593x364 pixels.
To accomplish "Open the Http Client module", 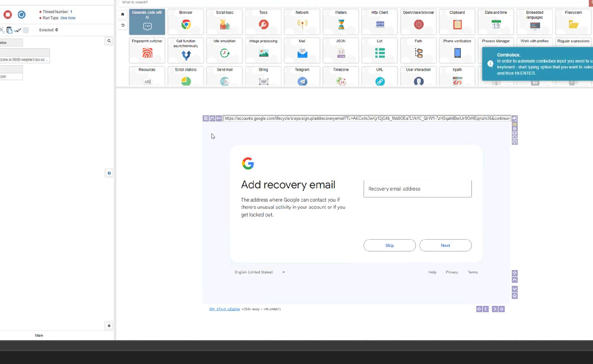I will point(380,21).
